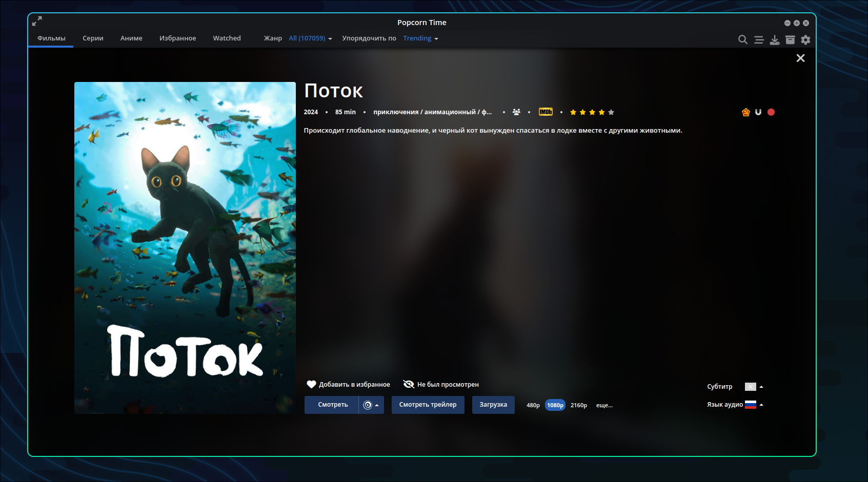Switch to the Аниме tab
868x482 pixels.
pos(131,38)
